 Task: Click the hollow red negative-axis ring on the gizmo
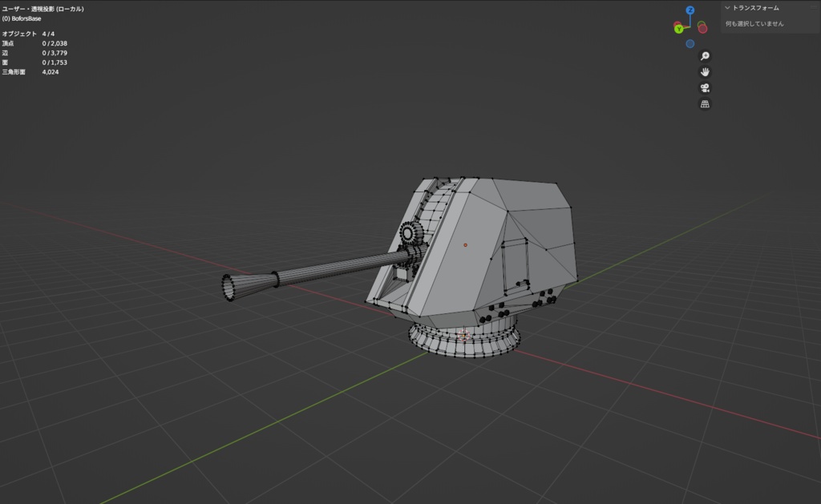(x=703, y=28)
